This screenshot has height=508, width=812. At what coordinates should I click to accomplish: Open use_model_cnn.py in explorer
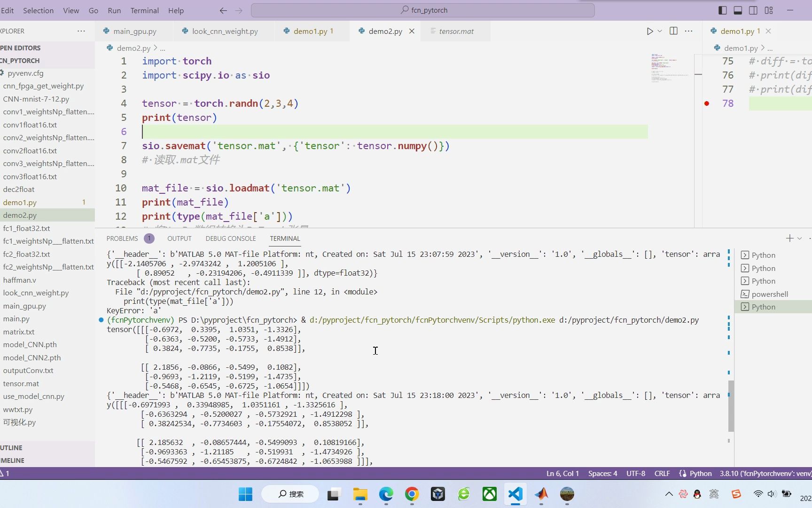(x=47, y=396)
